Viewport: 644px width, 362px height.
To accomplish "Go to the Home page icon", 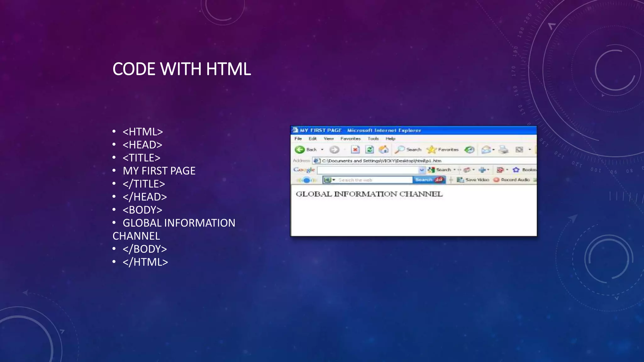I will [x=383, y=150].
